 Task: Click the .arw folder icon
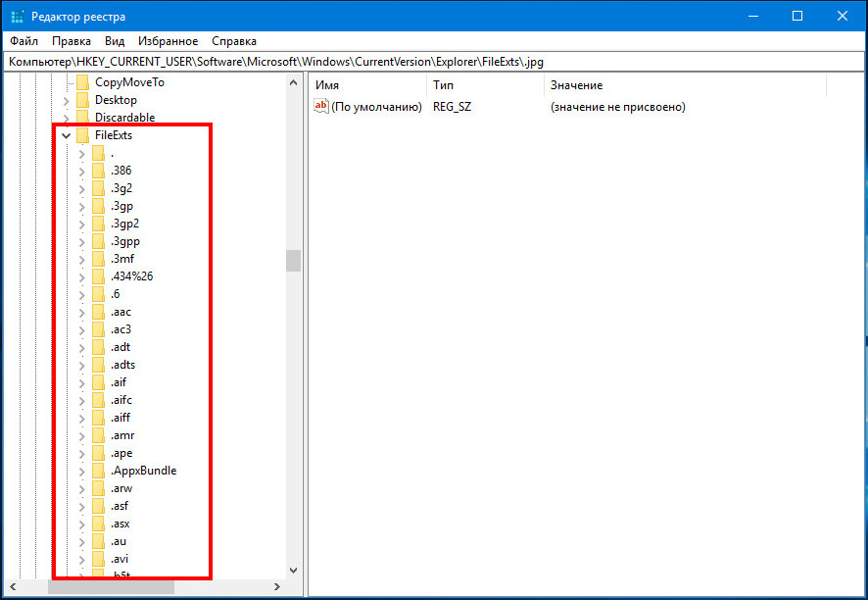[98, 488]
